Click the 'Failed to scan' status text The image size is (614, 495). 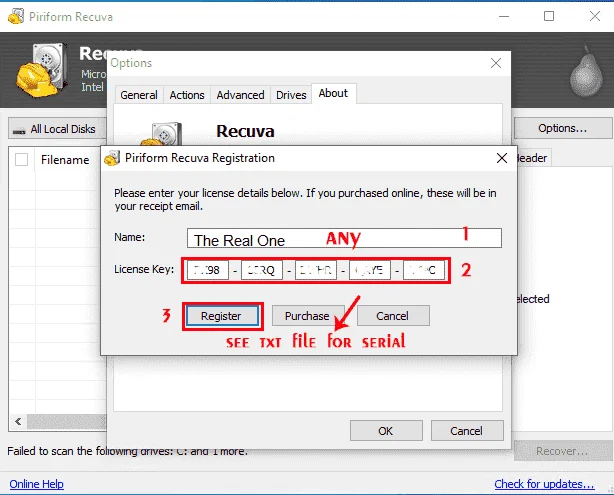[x=128, y=451]
